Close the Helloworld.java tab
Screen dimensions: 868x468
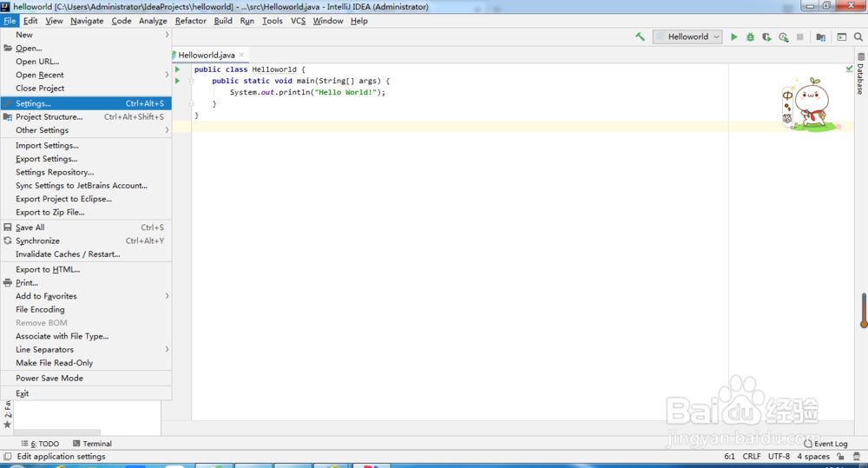(241, 55)
